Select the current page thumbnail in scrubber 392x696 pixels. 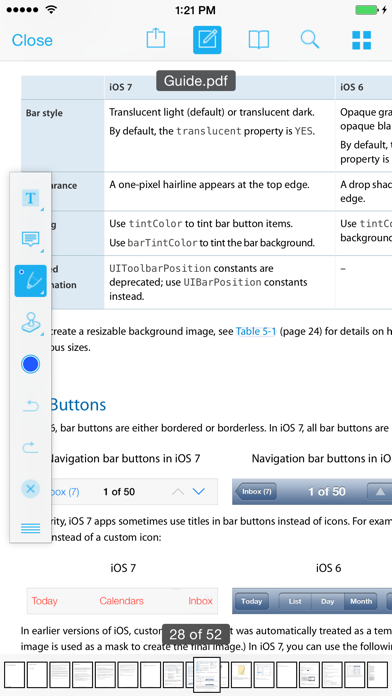(206, 675)
